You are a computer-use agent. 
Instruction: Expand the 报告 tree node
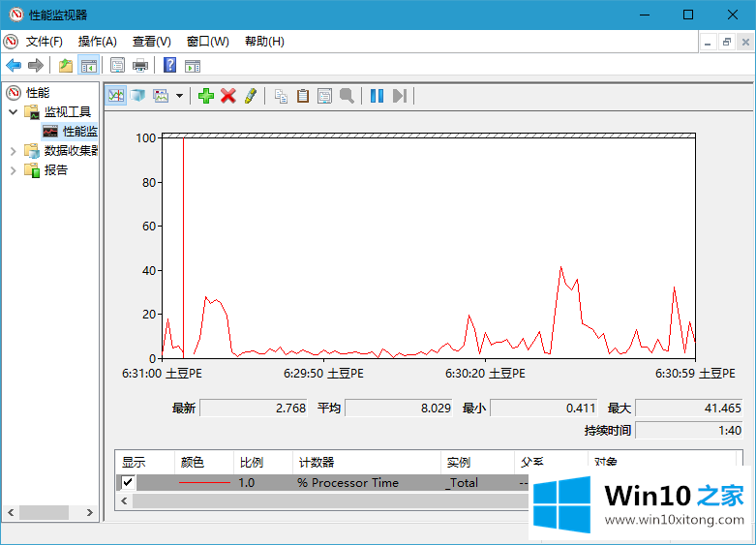coord(13,170)
